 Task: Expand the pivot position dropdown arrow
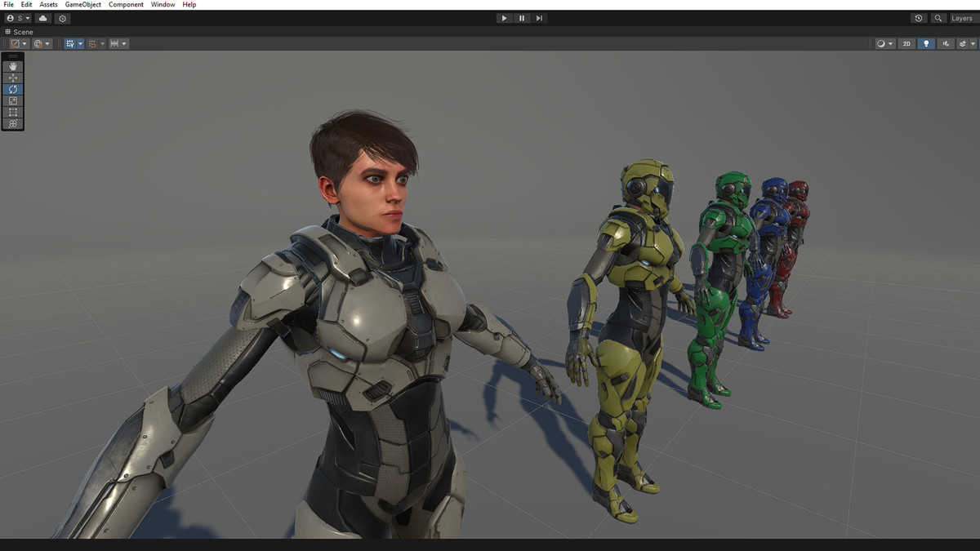(24, 43)
